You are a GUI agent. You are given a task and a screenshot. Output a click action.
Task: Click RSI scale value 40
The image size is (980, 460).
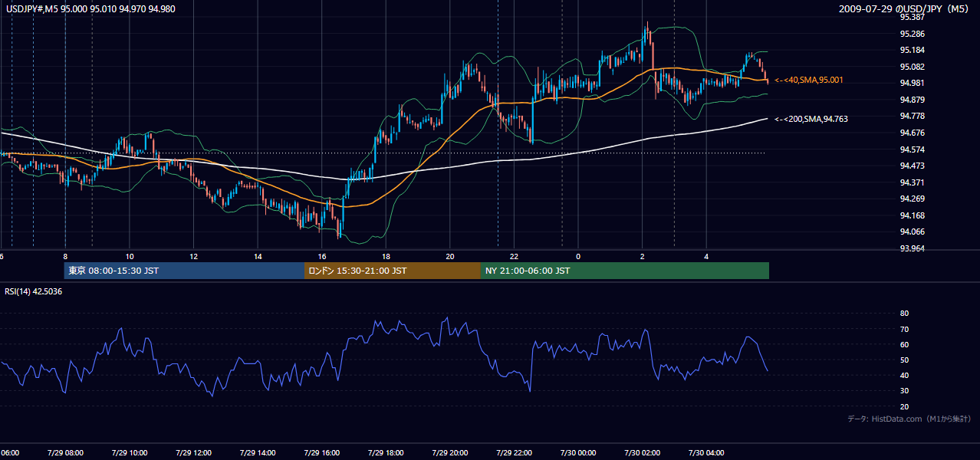pyautogui.click(x=904, y=376)
